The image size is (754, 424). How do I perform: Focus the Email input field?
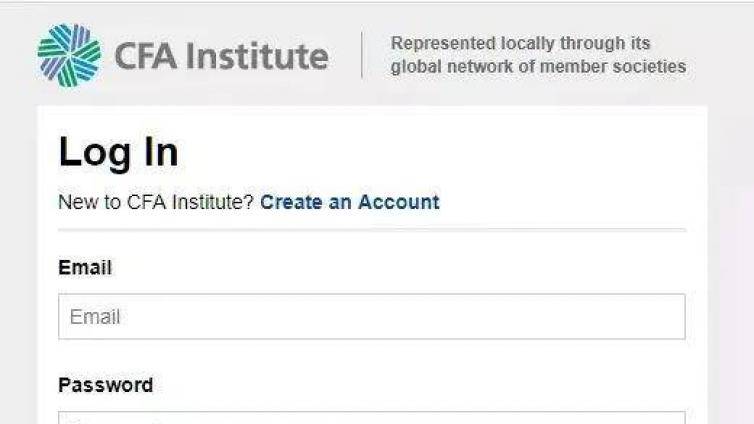click(372, 316)
